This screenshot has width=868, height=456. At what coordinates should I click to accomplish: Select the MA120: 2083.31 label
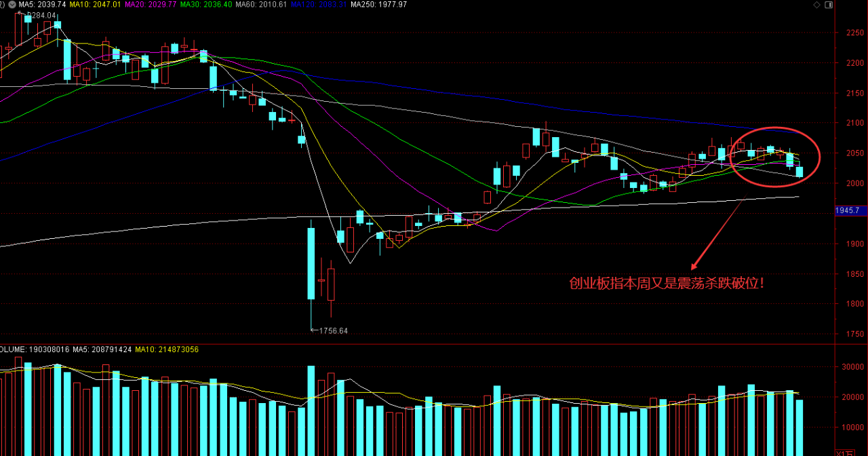318,4
